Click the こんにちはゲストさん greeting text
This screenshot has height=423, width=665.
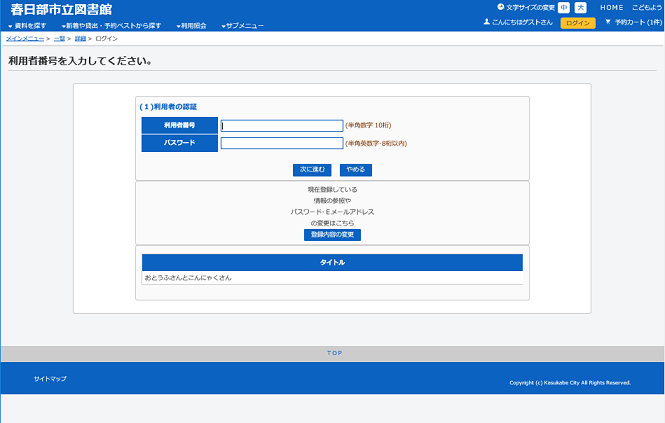(x=522, y=22)
